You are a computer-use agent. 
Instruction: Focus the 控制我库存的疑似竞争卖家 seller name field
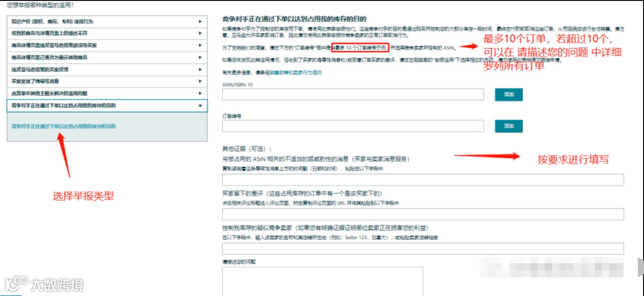pyautogui.click(x=423, y=248)
